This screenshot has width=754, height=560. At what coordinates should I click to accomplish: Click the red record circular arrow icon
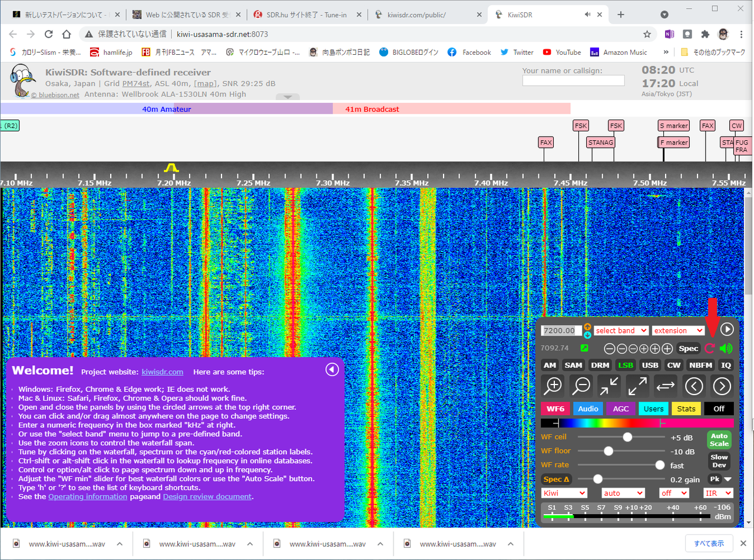710,348
